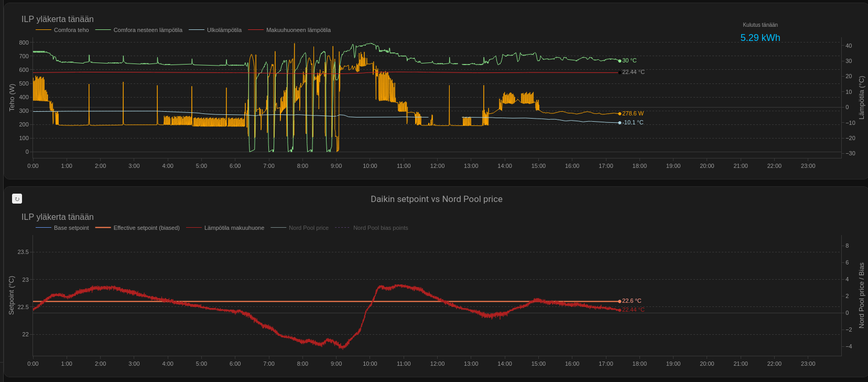Click the orange 278.6 W end marker
The image size is (868, 382).
[x=620, y=114]
